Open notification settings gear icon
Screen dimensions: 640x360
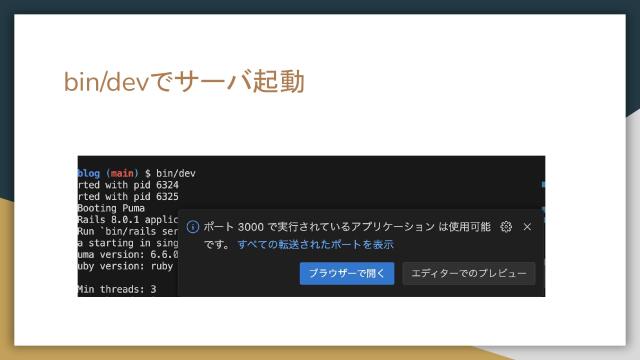coord(506,227)
